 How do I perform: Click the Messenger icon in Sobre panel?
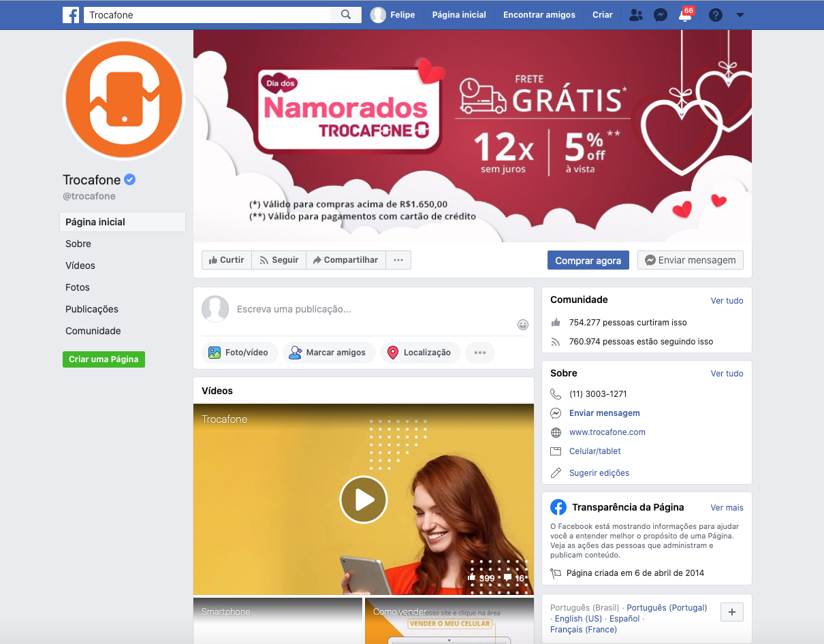tap(556, 413)
